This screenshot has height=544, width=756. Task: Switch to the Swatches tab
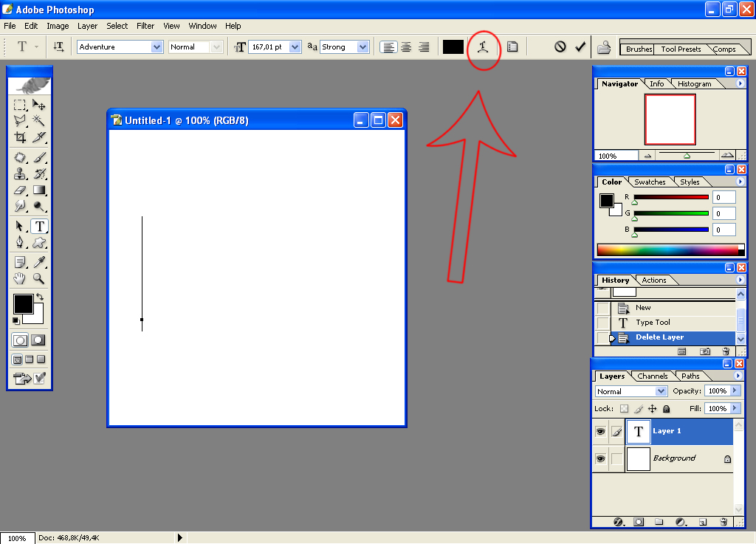(x=650, y=182)
